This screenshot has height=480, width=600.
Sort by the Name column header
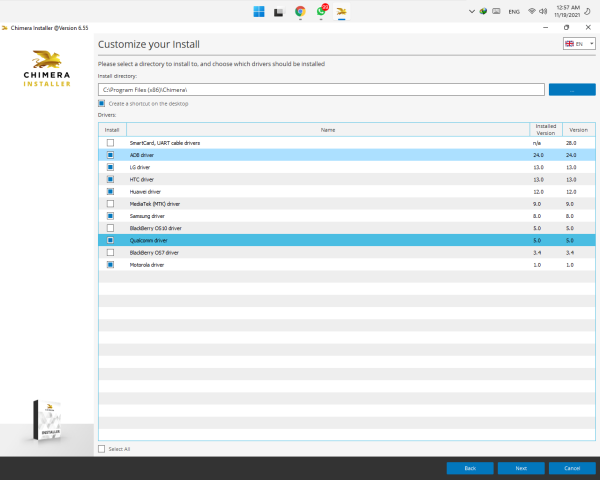tap(328, 130)
